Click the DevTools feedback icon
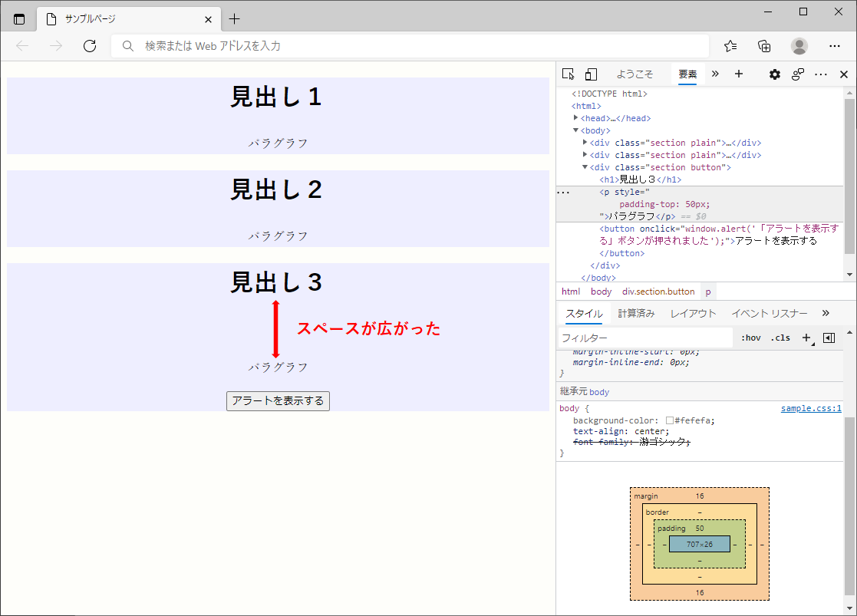Image resolution: width=857 pixels, height=616 pixels. [x=798, y=73]
